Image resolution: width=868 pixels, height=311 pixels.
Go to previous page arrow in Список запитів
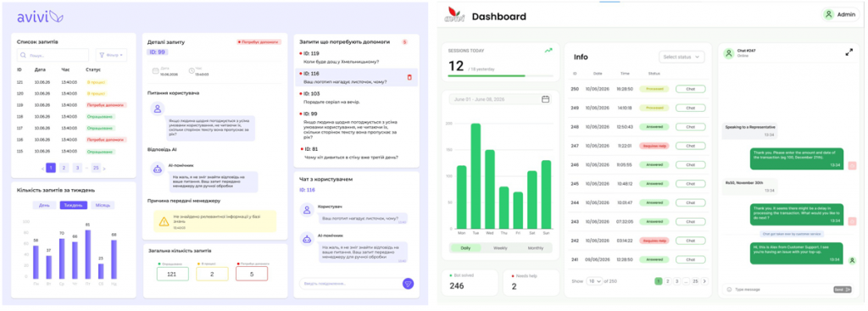tap(42, 169)
